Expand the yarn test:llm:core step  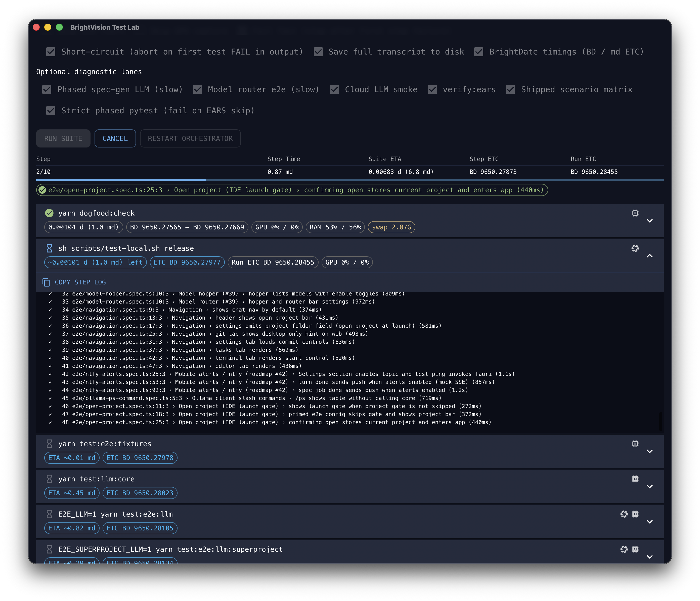tap(649, 486)
